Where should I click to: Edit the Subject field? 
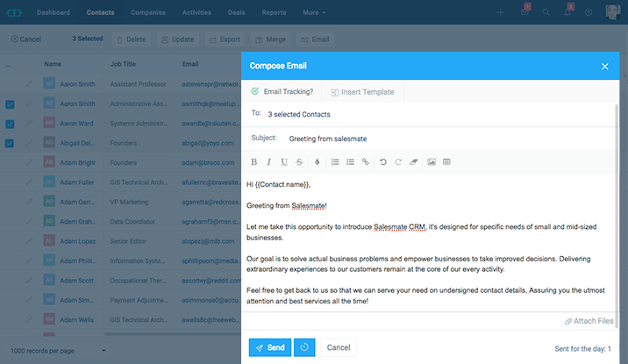(429, 139)
